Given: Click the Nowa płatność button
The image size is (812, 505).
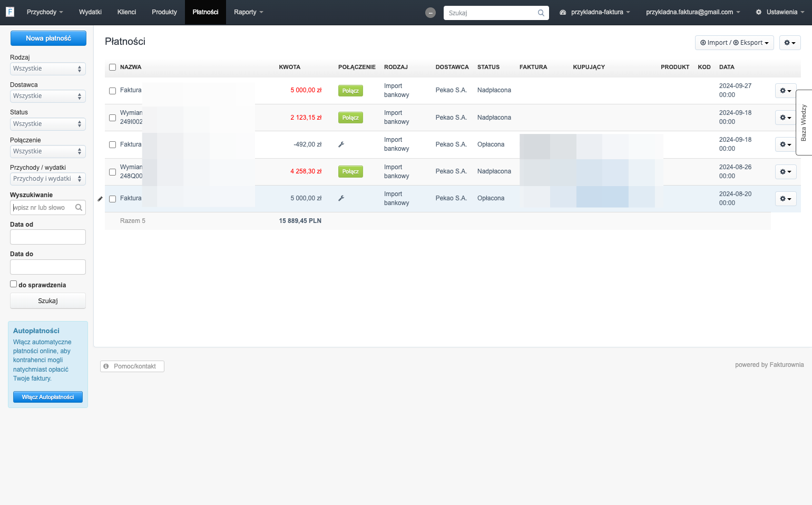Looking at the screenshot, I should tap(48, 38).
